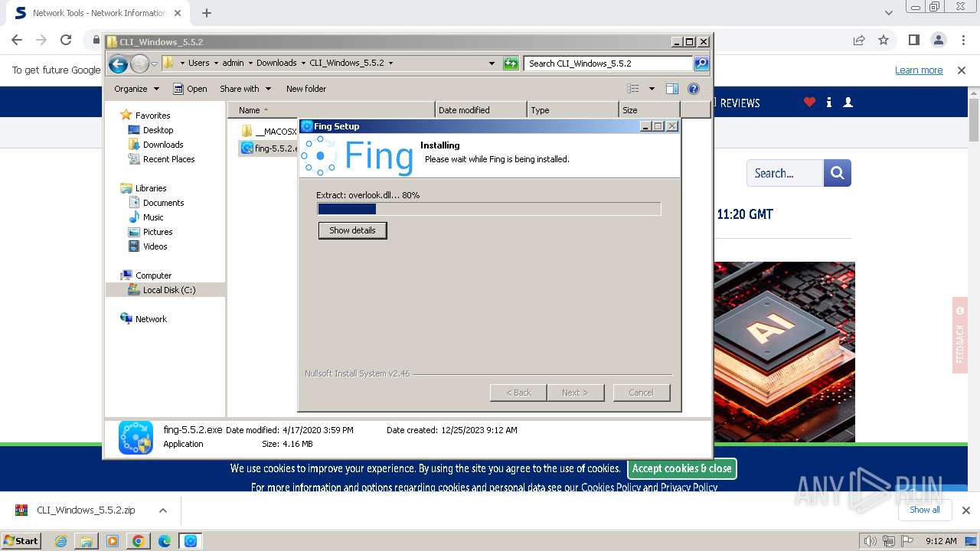
Task: Open the Share with dropdown menu
Action: (246, 89)
